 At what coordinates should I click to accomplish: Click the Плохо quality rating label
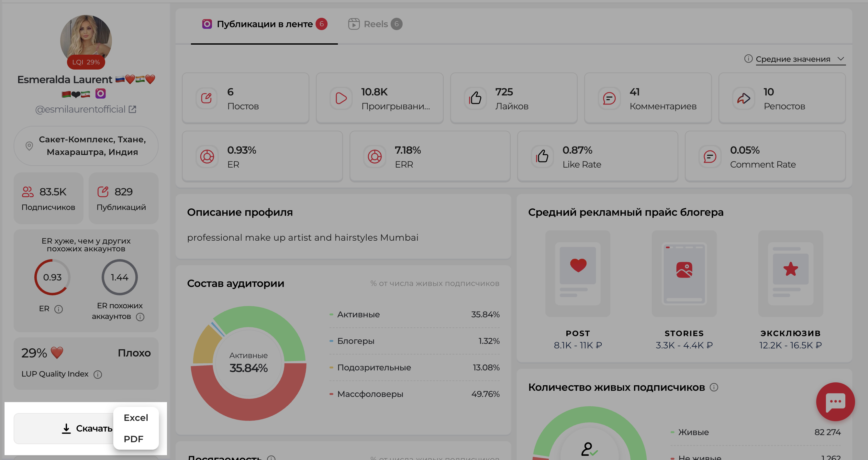[134, 353]
